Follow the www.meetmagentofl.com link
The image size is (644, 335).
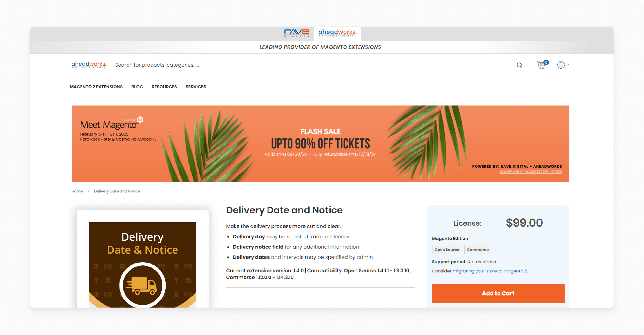pos(530,171)
